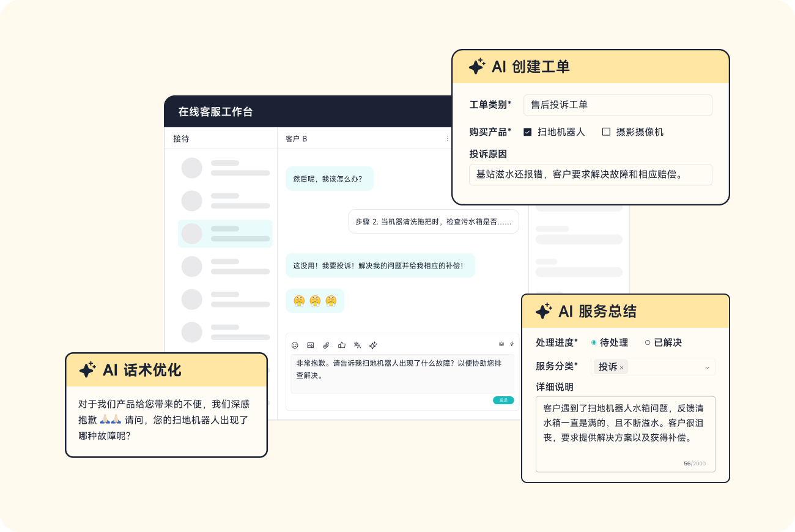Image resolution: width=795 pixels, height=532 pixels.
Task: Click the thumbs-up rating icon
Action: coord(342,345)
